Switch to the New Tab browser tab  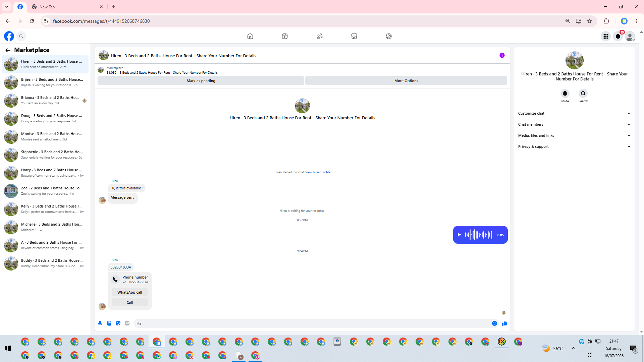point(67,7)
